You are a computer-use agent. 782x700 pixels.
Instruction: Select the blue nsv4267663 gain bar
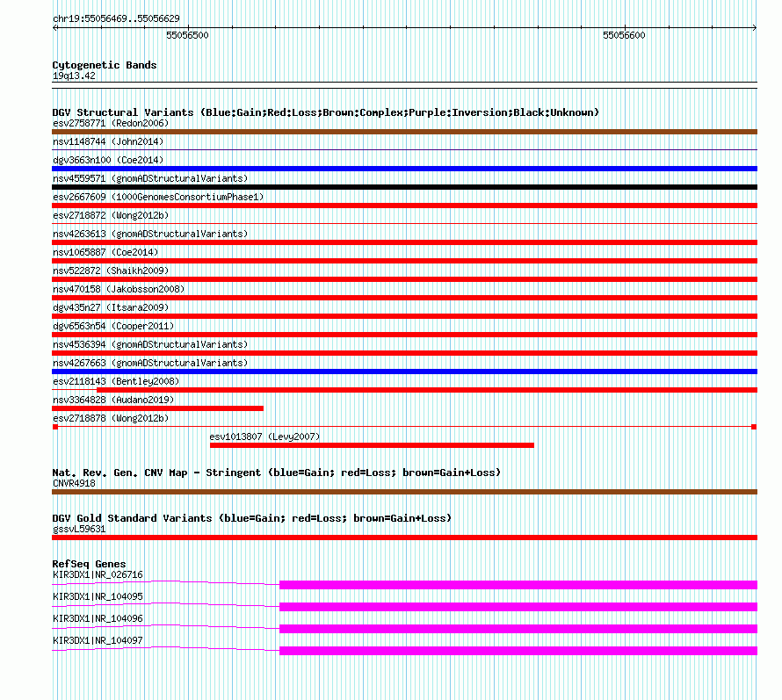[404, 372]
